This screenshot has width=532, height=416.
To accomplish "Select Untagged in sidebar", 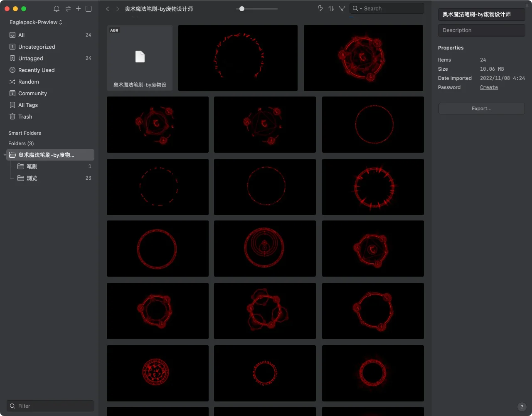I will (50, 58).
